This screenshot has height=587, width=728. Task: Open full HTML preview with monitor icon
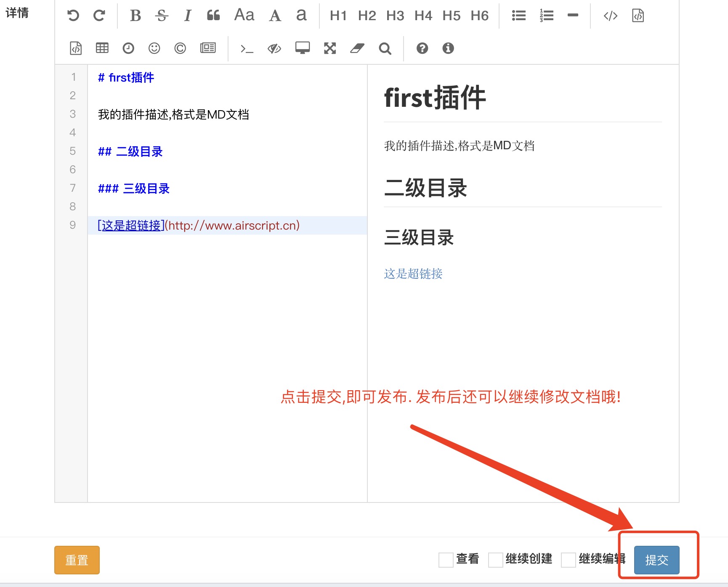click(303, 48)
